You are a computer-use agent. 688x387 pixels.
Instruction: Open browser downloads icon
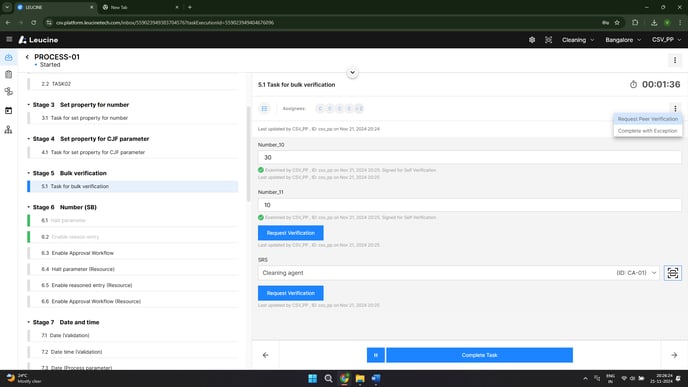pyautogui.click(x=654, y=22)
